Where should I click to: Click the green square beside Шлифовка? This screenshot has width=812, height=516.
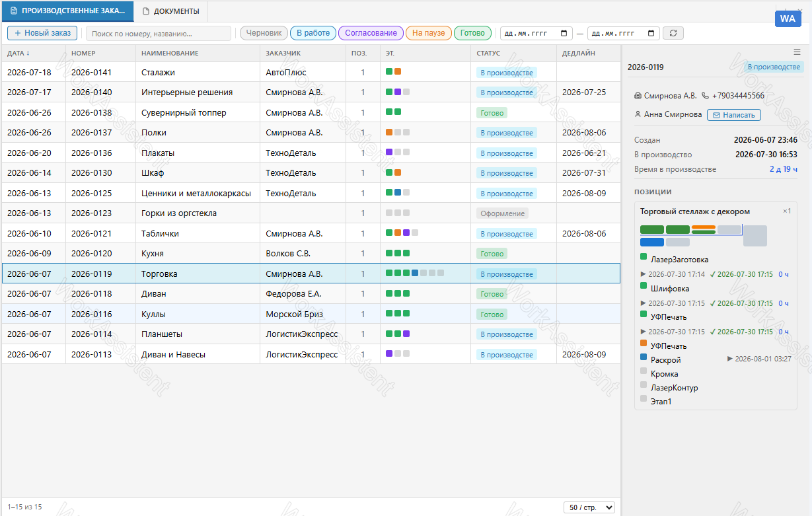coord(644,285)
